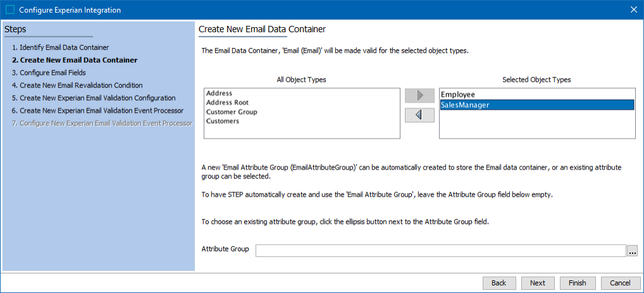Image resolution: width=644 pixels, height=293 pixels.
Task: Go to step Identify Email Data Container
Action: coord(60,47)
